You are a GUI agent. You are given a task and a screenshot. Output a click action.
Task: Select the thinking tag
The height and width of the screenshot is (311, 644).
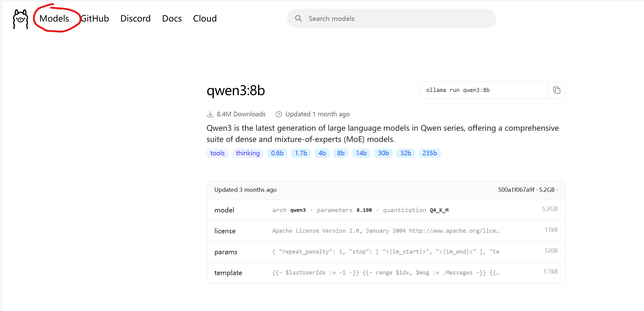click(248, 153)
